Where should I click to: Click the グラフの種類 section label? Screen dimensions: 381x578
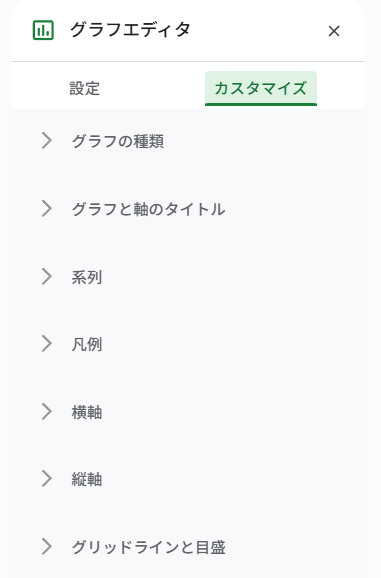118,141
